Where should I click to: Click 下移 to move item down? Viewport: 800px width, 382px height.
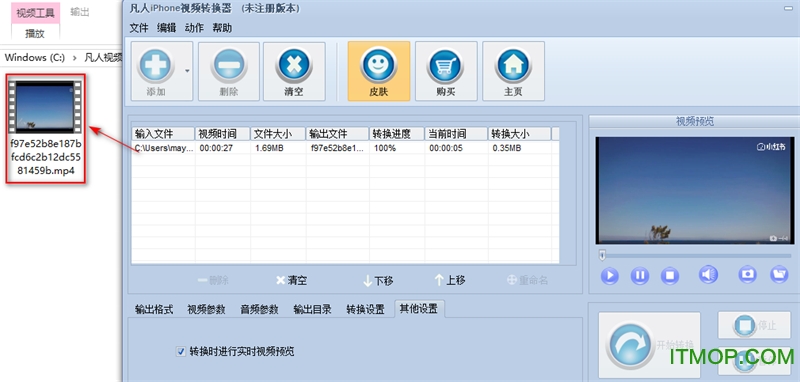coord(378,281)
